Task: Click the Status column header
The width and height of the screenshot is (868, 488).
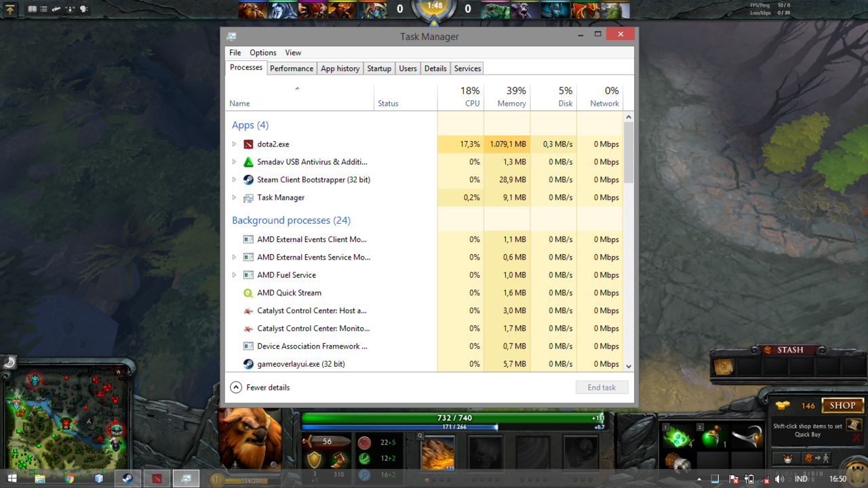Action: click(x=406, y=97)
